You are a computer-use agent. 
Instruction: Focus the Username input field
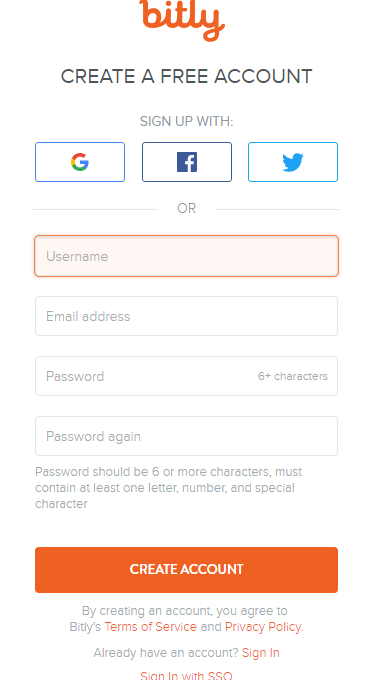[x=186, y=256]
